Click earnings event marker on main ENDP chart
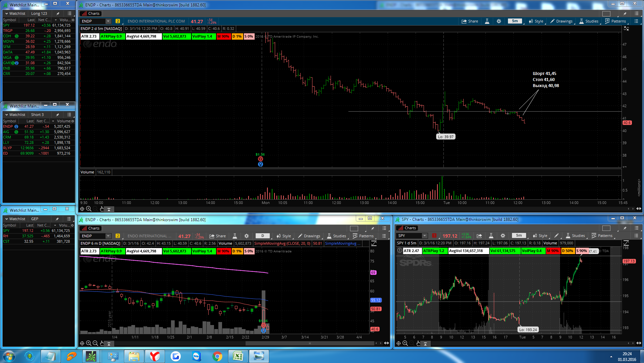The image size is (644, 363). point(260,159)
